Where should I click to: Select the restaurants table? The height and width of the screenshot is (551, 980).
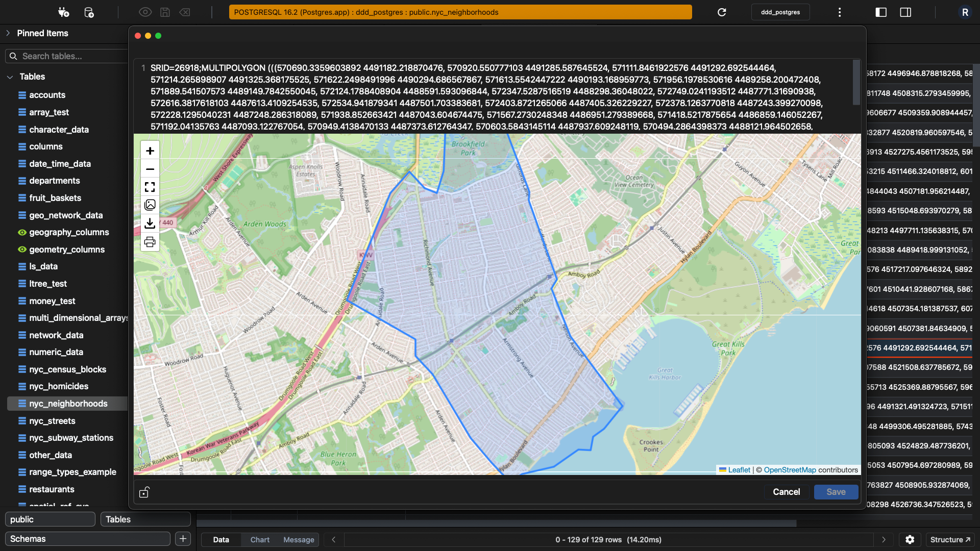pos(52,489)
